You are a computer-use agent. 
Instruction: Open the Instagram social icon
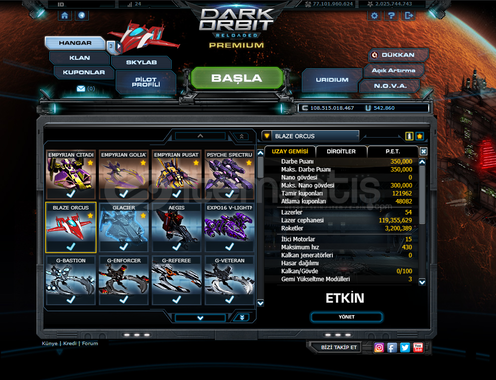point(379,348)
